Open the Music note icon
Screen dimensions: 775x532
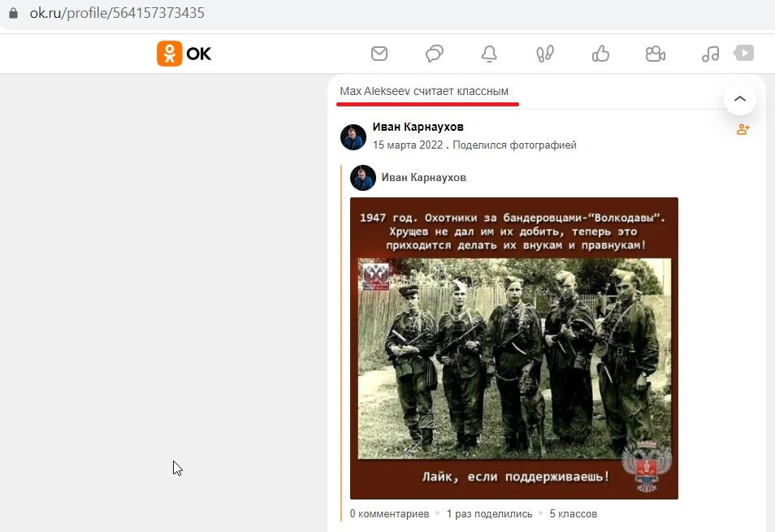click(710, 54)
